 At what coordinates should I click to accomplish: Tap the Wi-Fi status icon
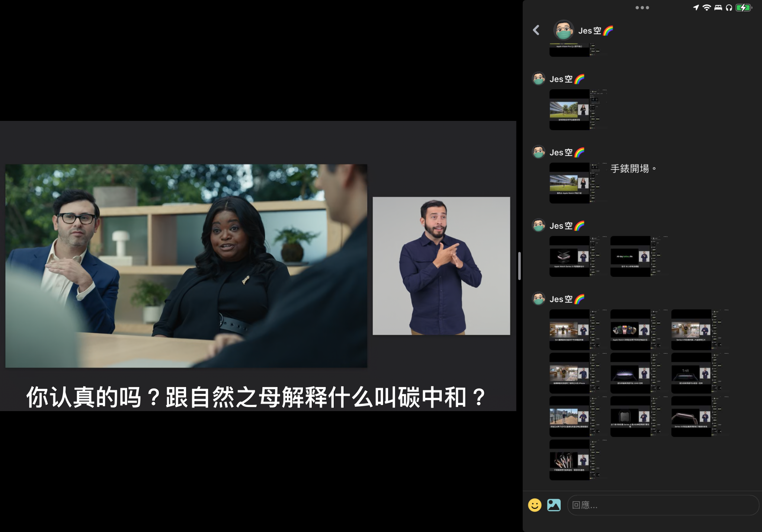(707, 7)
